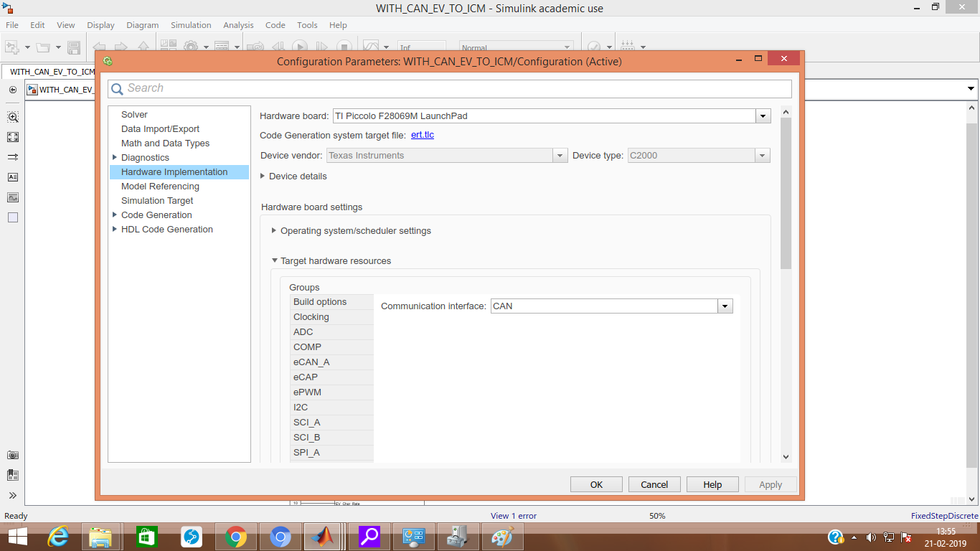Open the Communication interface dropdown
The height and width of the screenshot is (551, 980).
coord(725,306)
